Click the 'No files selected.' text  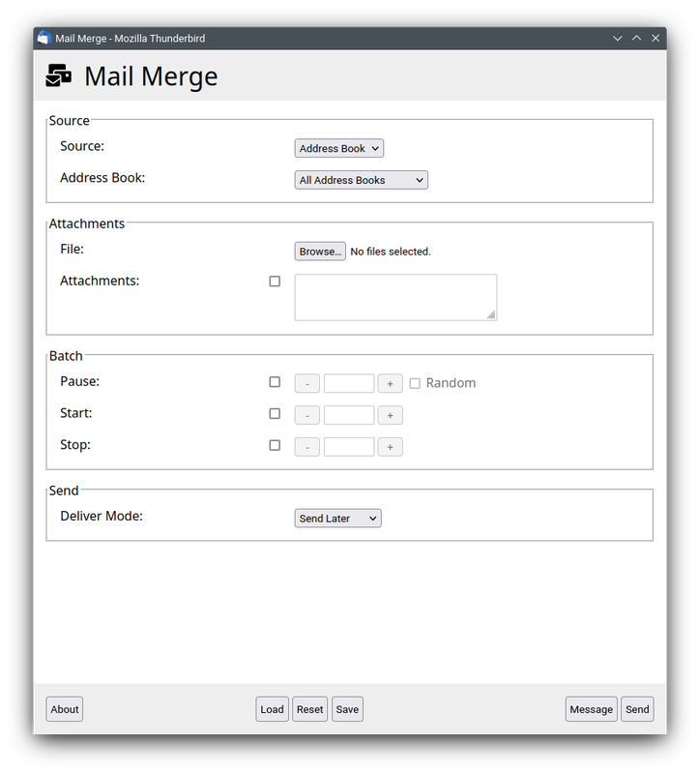(x=391, y=252)
